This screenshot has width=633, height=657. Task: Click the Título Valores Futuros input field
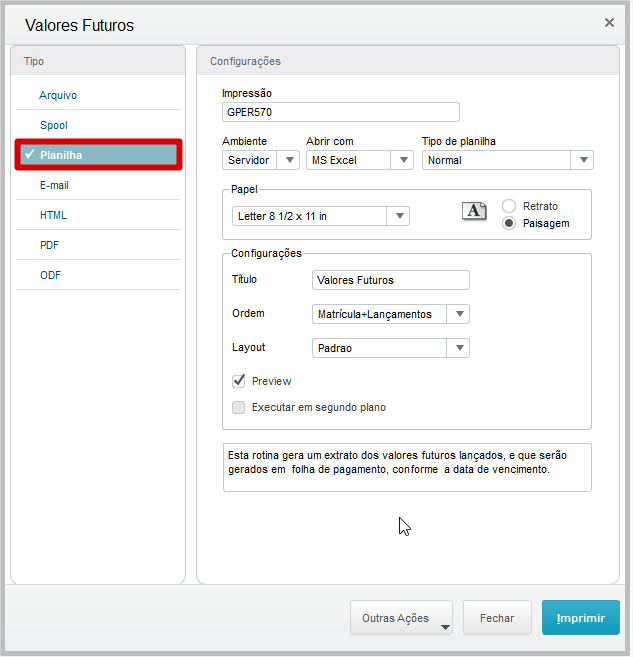coord(390,280)
